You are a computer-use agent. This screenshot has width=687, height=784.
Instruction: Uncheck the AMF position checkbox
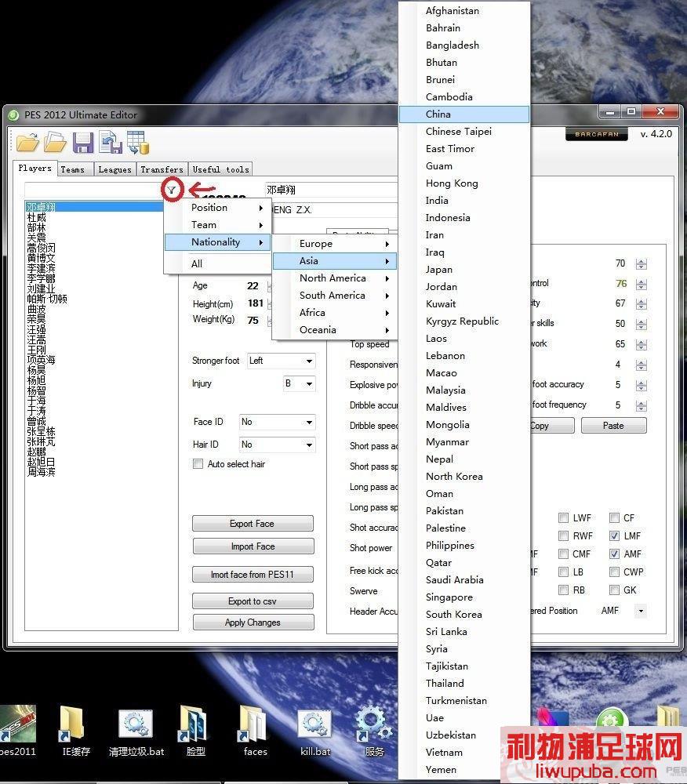(x=615, y=554)
